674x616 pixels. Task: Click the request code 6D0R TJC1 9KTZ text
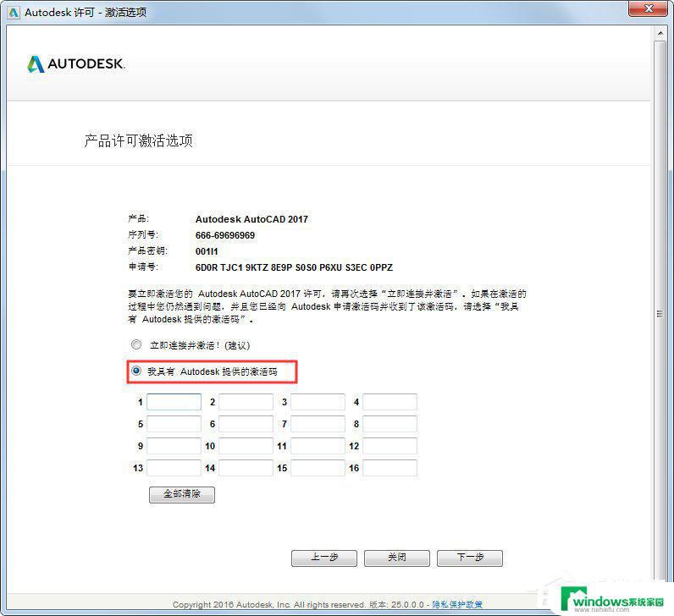tap(294, 267)
